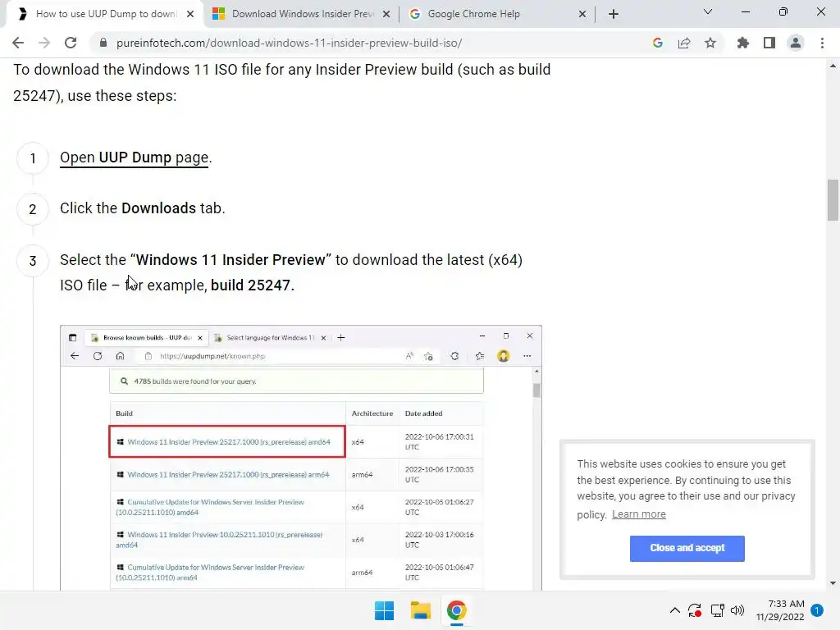The image size is (840, 630).
Task: Click the page vertical scrollbar thumb
Action: (x=833, y=200)
